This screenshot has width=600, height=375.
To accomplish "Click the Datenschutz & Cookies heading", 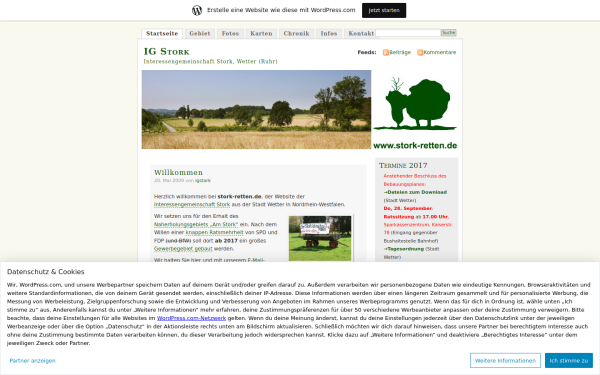I will click(46, 272).
